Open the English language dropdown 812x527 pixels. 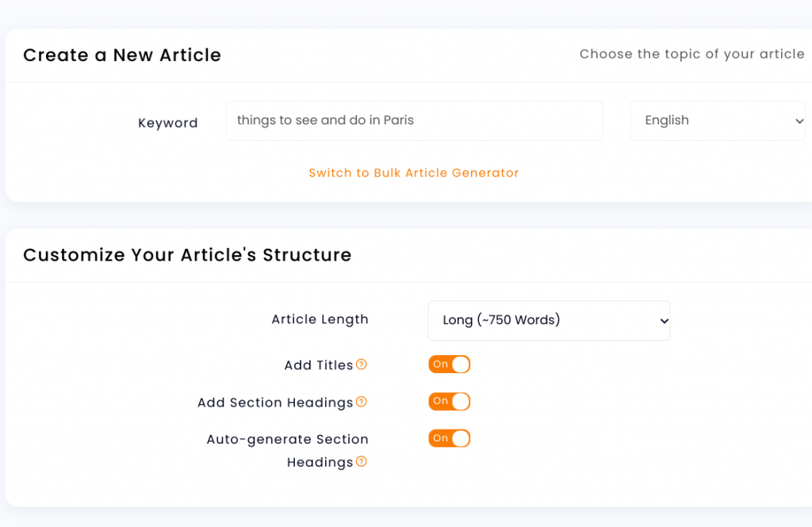[x=717, y=120]
